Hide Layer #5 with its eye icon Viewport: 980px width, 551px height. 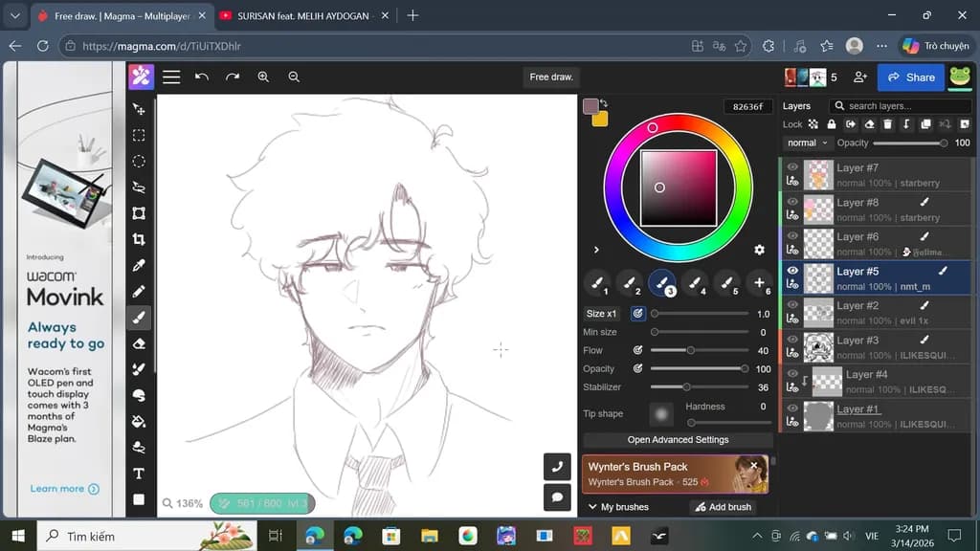pyautogui.click(x=792, y=271)
